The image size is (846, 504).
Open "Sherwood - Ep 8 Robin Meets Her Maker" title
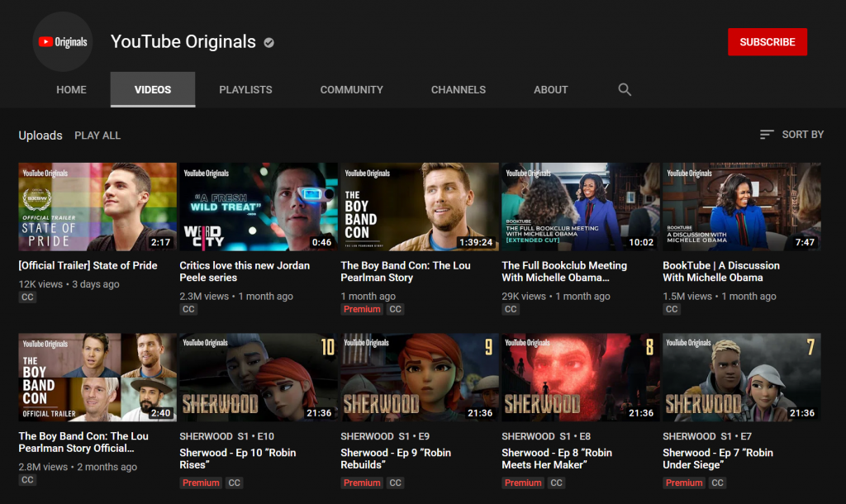coord(557,459)
